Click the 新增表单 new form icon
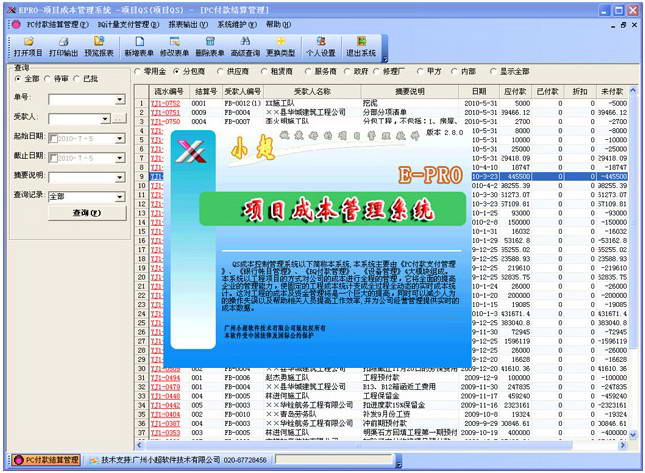645x473 pixels. click(x=139, y=47)
